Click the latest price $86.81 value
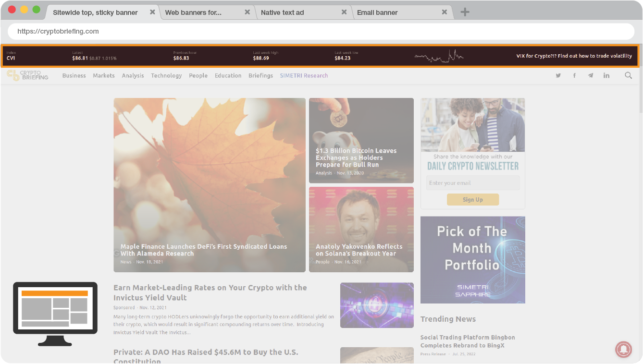This screenshot has height=364, width=643. (80, 58)
